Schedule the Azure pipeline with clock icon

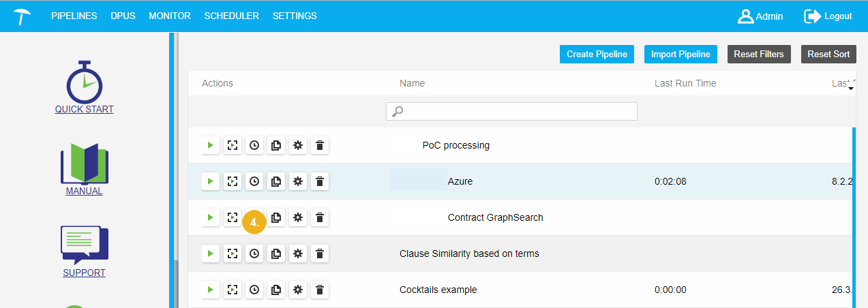[x=254, y=181]
